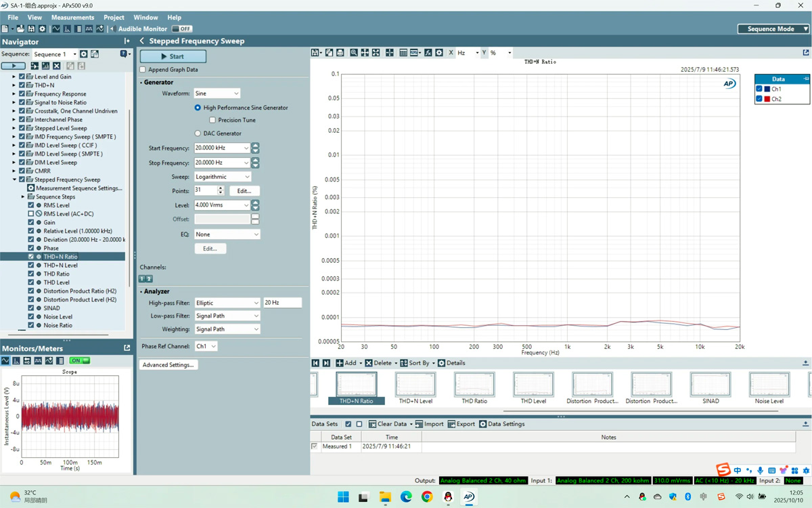812x508 pixels.
Task: Click the Advanced Settings button
Action: click(x=168, y=364)
